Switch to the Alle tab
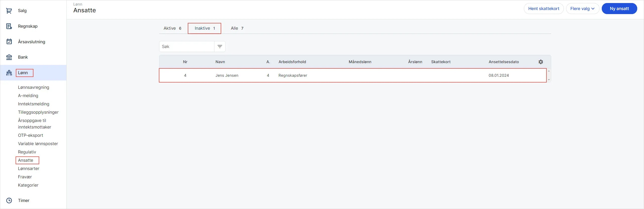Screen dimensions: 644x209 (237, 28)
